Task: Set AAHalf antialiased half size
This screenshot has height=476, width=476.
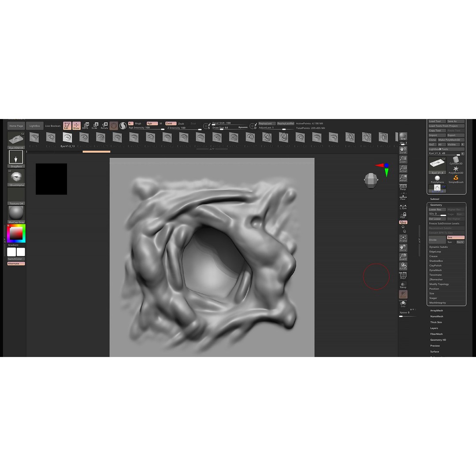Action: tap(403, 178)
